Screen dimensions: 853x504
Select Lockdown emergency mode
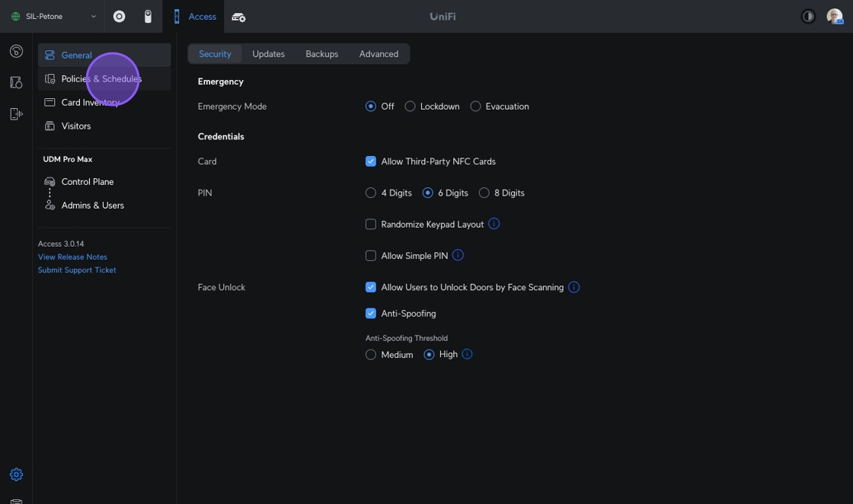tap(410, 107)
